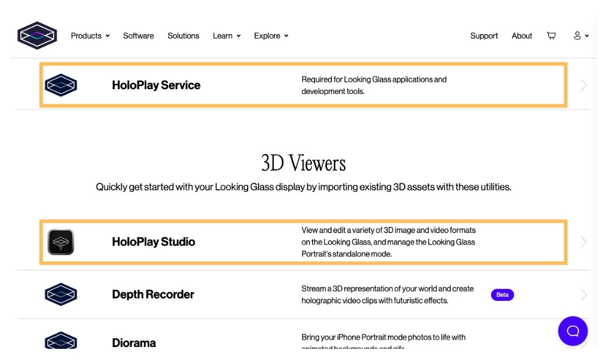This screenshot has height=364, width=607.
Task: Open the Depth Recorder row chevron
Action: click(x=584, y=294)
